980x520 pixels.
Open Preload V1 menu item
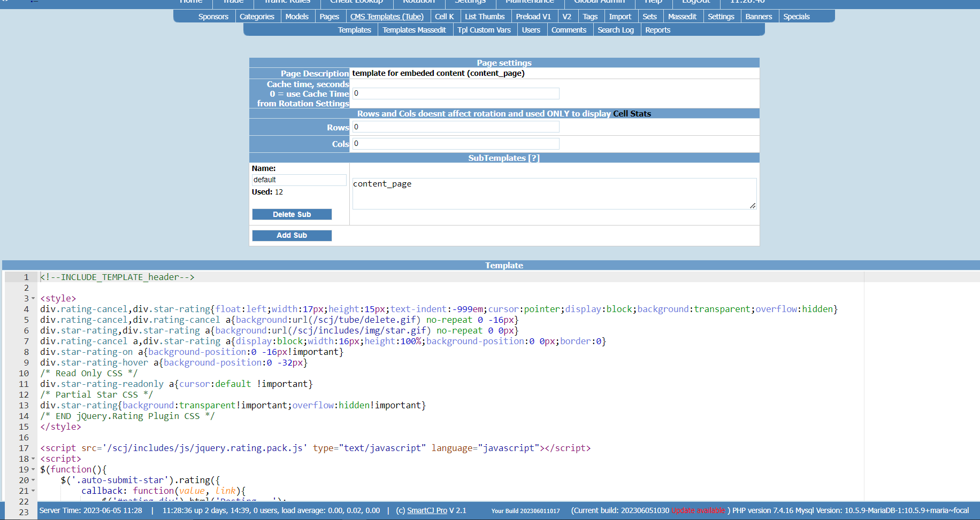[533, 17]
